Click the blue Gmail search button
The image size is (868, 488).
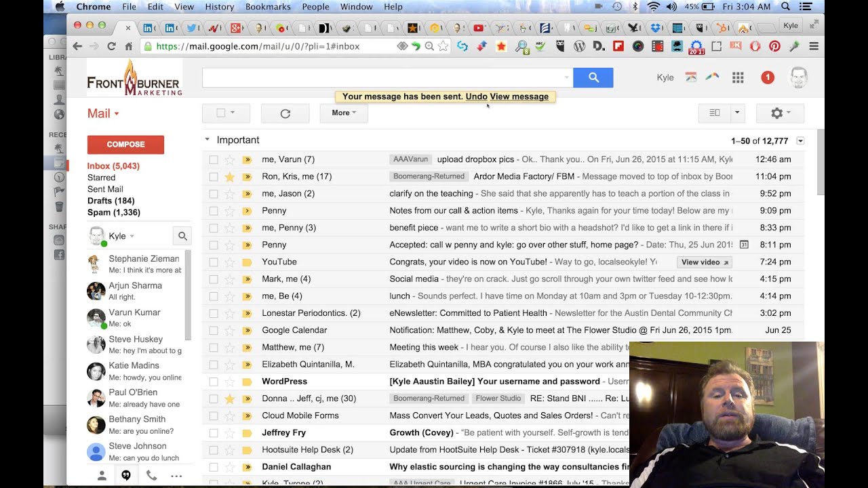click(593, 78)
